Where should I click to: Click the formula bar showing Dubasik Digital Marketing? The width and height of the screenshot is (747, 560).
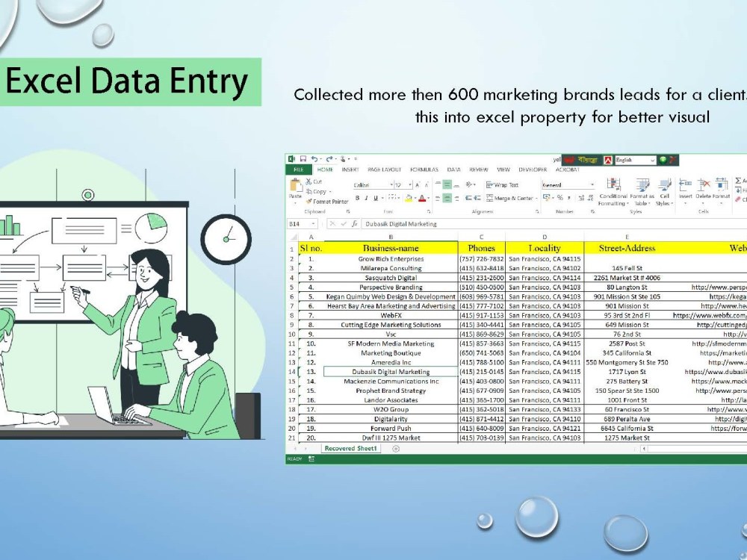pyautogui.click(x=403, y=223)
